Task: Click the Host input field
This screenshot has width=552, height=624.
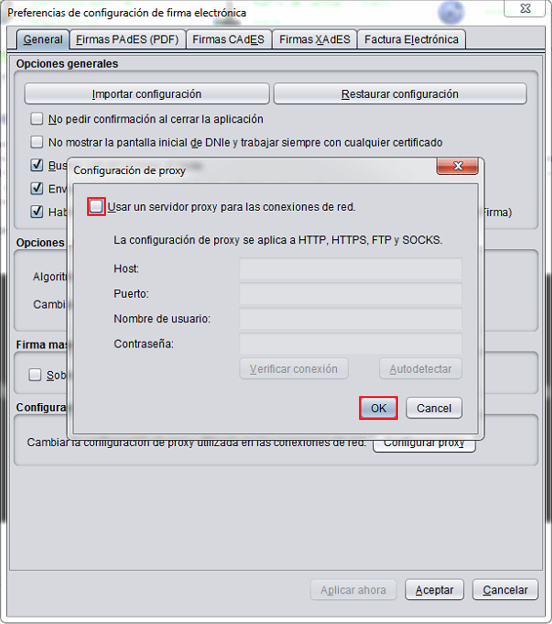Action: 351,269
